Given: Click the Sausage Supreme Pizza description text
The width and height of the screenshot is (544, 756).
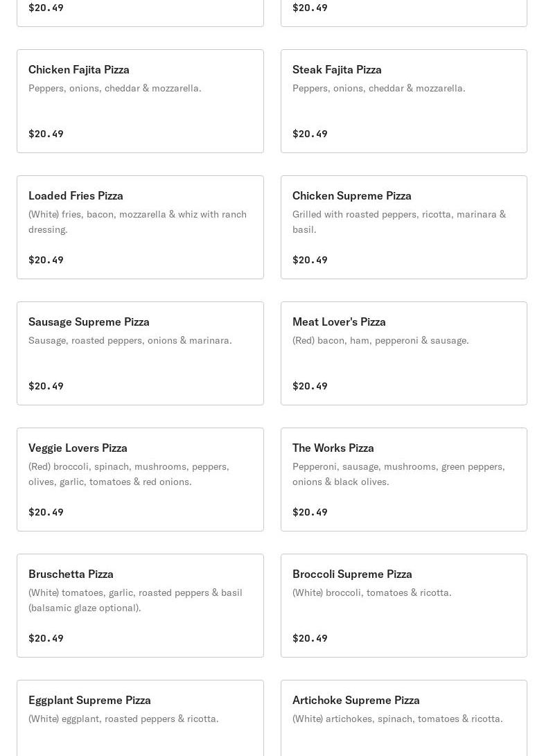Looking at the screenshot, I should [x=130, y=340].
